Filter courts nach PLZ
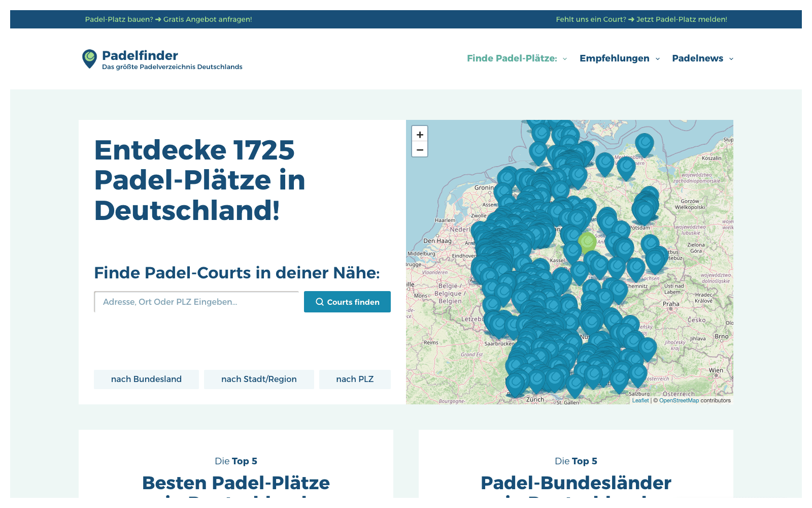This screenshot has height=508, width=812. point(355,379)
